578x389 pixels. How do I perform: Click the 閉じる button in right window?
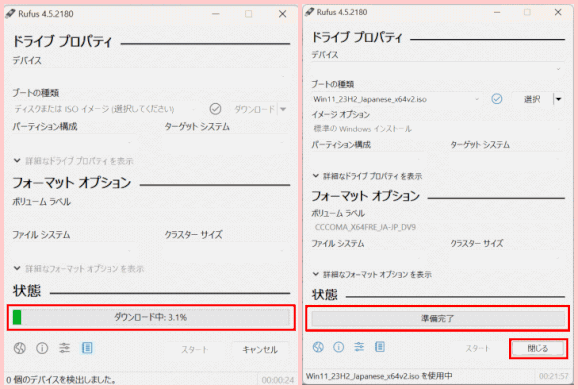pos(538,348)
